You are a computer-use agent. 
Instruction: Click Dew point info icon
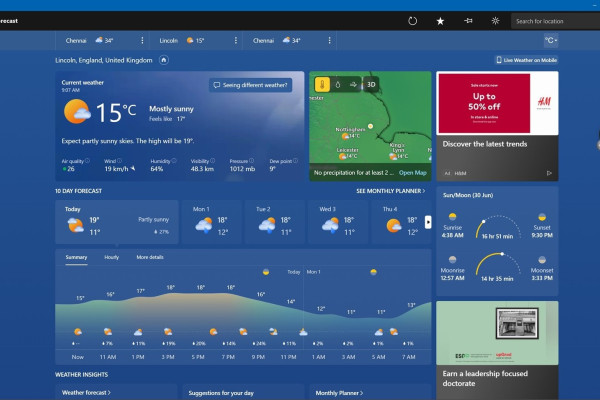coord(295,161)
